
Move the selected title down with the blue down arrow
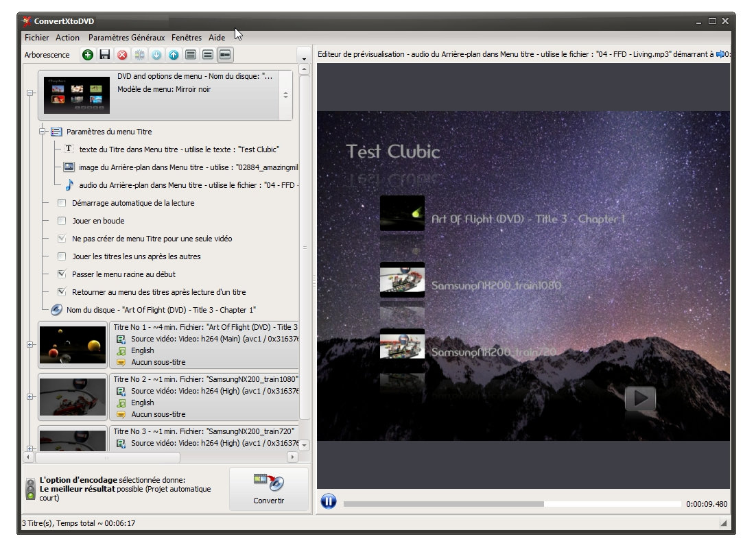click(155, 55)
